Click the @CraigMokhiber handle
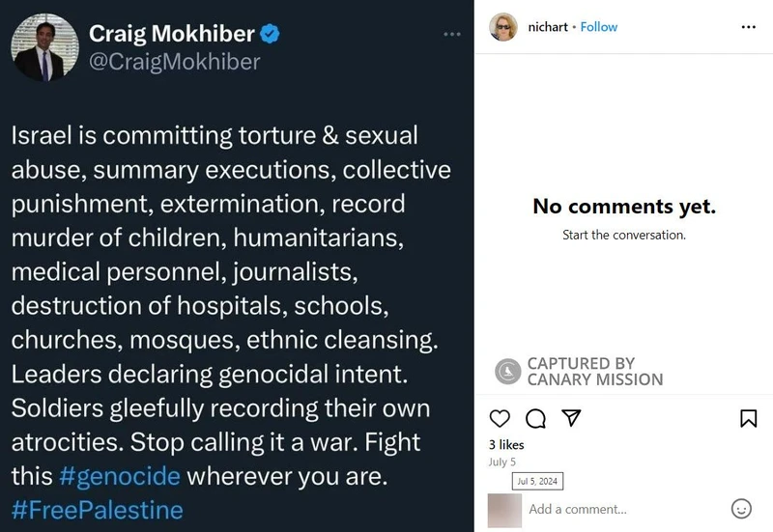 pyautogui.click(x=174, y=62)
